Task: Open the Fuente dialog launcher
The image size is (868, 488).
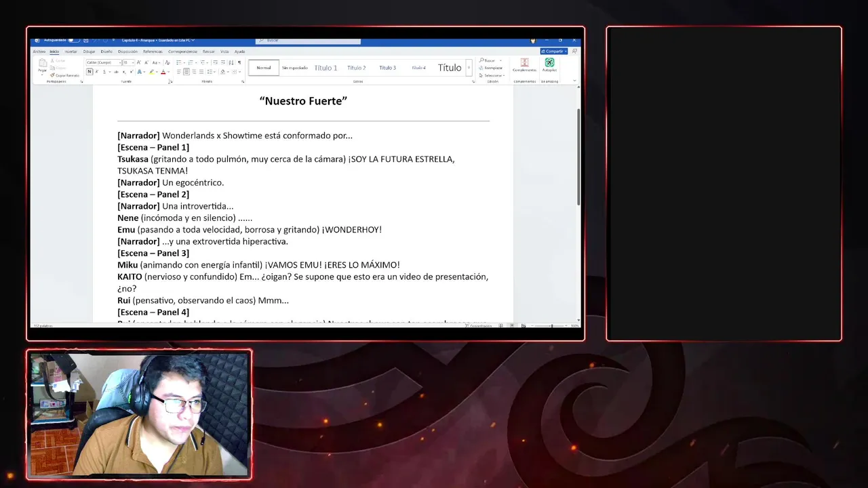Action: point(171,82)
